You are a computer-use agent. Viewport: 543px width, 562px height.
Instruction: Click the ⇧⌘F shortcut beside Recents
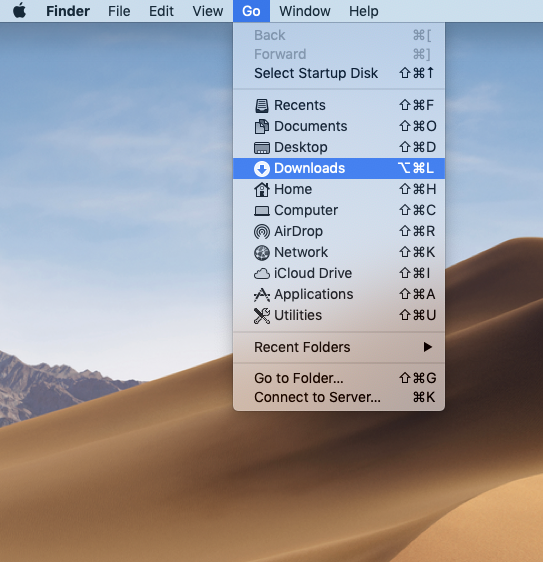pyautogui.click(x=416, y=105)
